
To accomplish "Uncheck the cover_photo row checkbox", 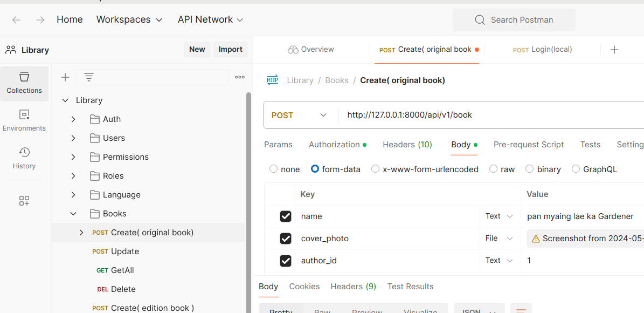I will point(286,239).
